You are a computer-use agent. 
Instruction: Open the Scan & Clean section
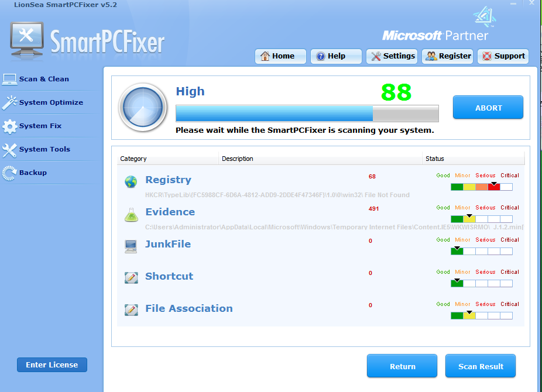[x=44, y=79]
